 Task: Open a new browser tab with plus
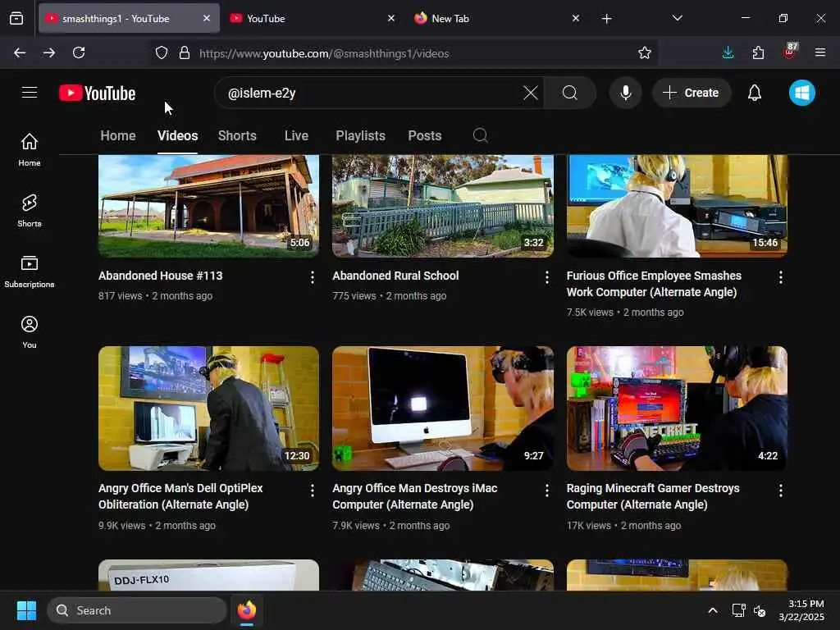606,19
